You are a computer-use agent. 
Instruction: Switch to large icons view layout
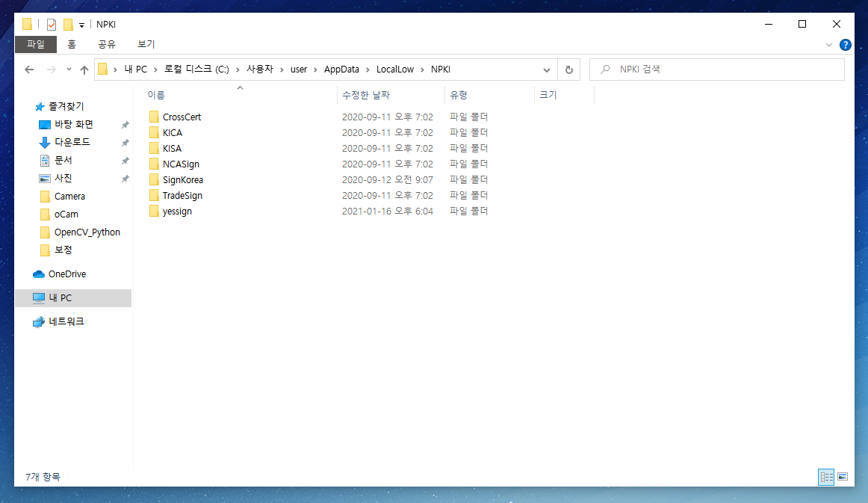(843, 477)
